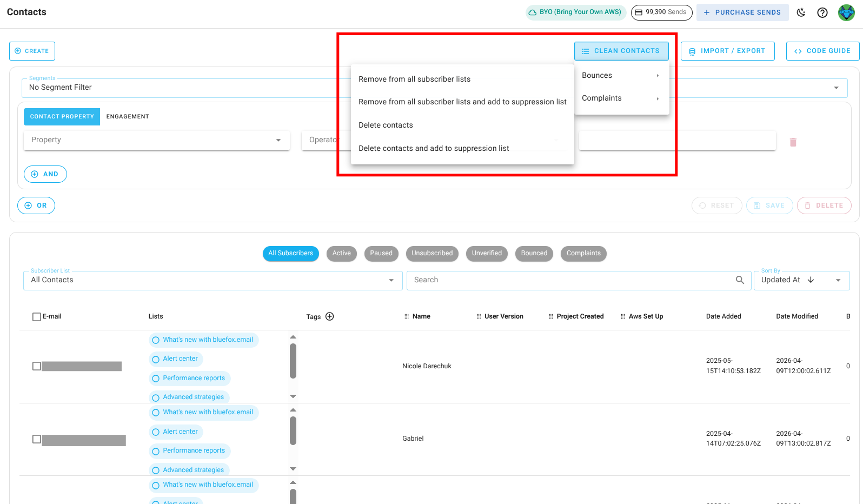Expand the Complaints submenu
This screenshot has height=504, width=863.
(x=622, y=98)
